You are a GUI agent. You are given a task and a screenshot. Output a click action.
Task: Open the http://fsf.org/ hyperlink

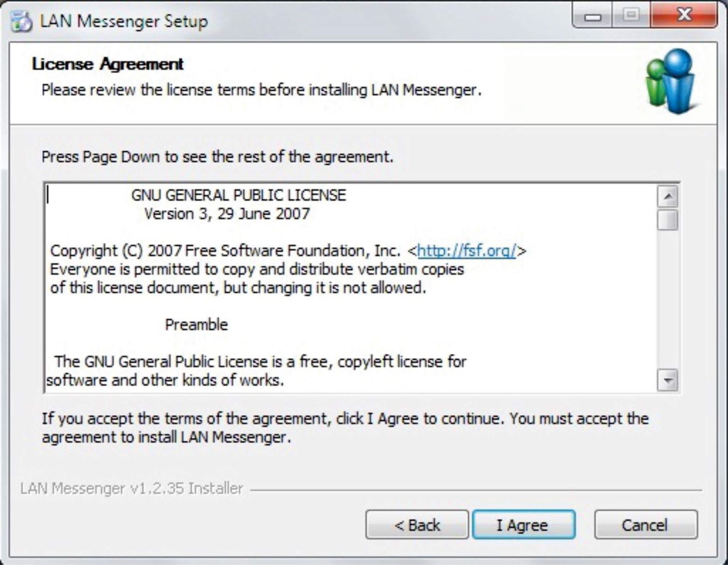(467, 250)
